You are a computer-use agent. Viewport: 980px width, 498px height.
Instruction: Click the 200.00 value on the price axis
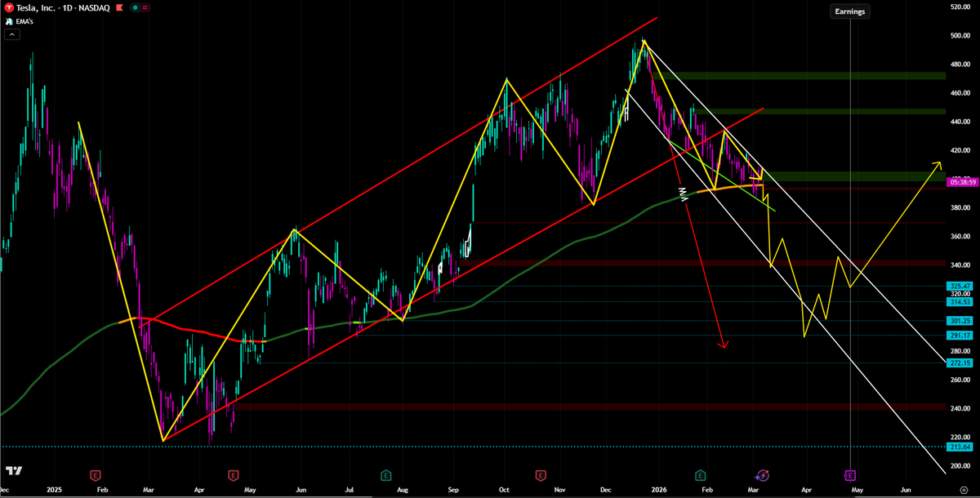[x=960, y=465]
